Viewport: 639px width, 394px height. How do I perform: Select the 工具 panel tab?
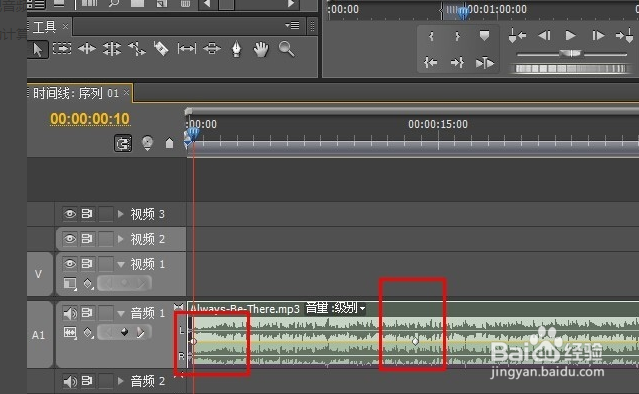(x=44, y=27)
